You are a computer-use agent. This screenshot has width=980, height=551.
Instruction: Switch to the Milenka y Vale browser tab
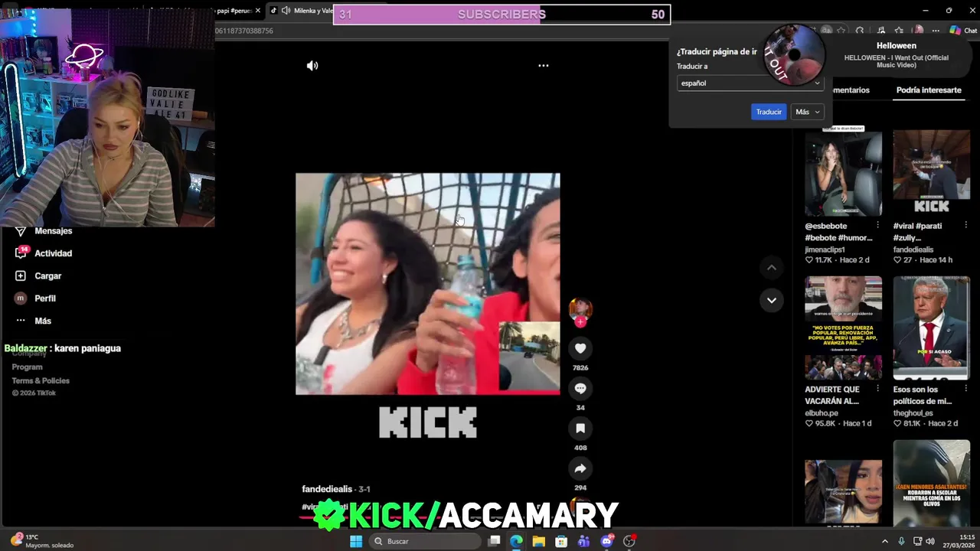coord(305,11)
